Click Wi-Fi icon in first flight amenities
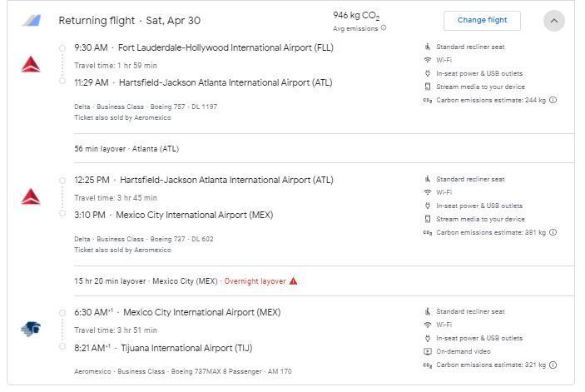The width and height of the screenshot is (585, 392). [428, 60]
